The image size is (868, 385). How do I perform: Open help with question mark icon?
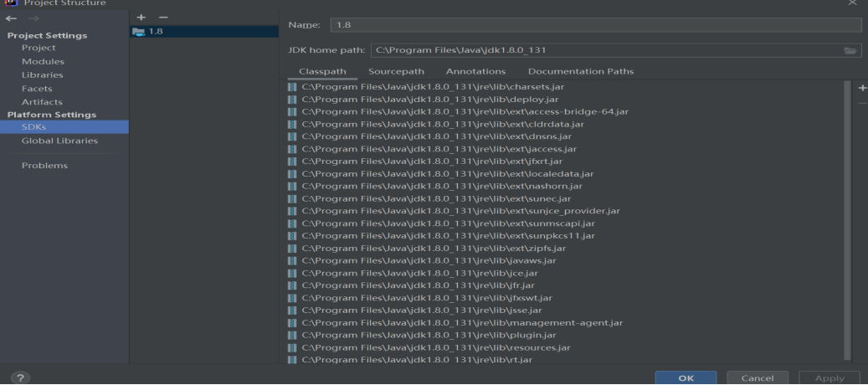coord(16,377)
